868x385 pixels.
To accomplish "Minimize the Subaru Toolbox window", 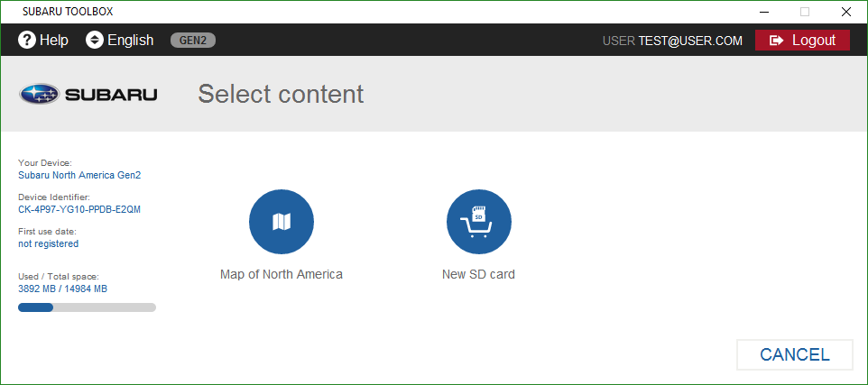I will click(764, 12).
